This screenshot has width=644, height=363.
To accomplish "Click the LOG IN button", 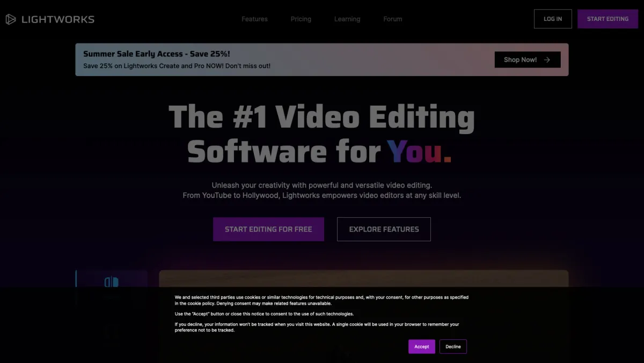I will click(x=553, y=19).
